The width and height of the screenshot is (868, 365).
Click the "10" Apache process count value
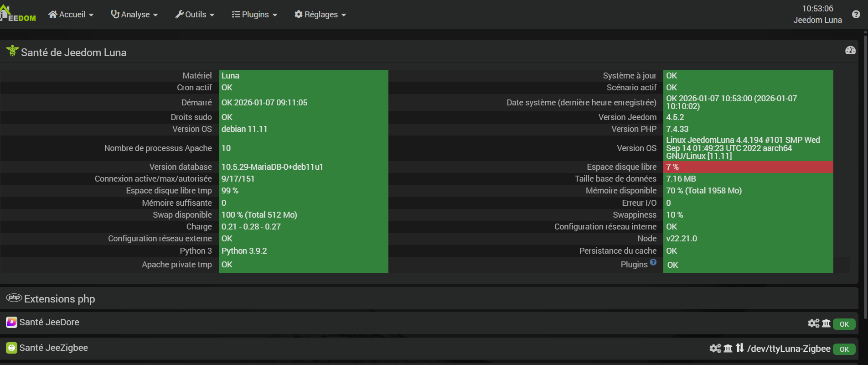pyautogui.click(x=226, y=148)
